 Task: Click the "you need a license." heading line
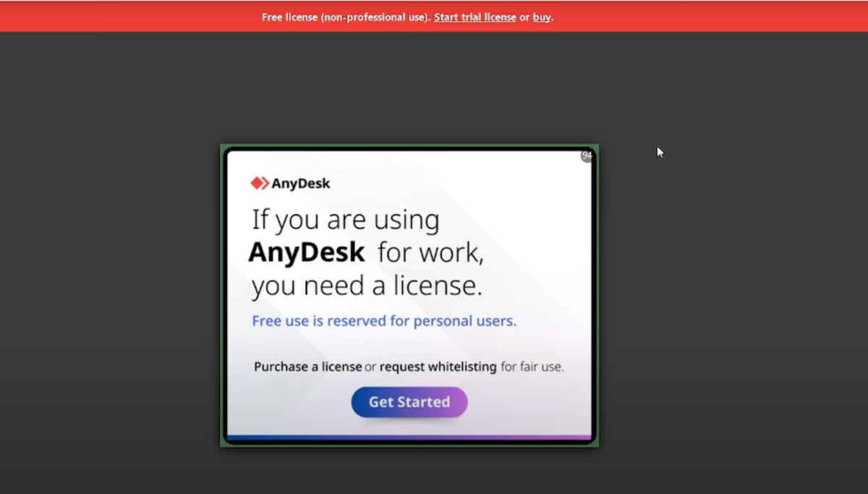[x=367, y=286]
